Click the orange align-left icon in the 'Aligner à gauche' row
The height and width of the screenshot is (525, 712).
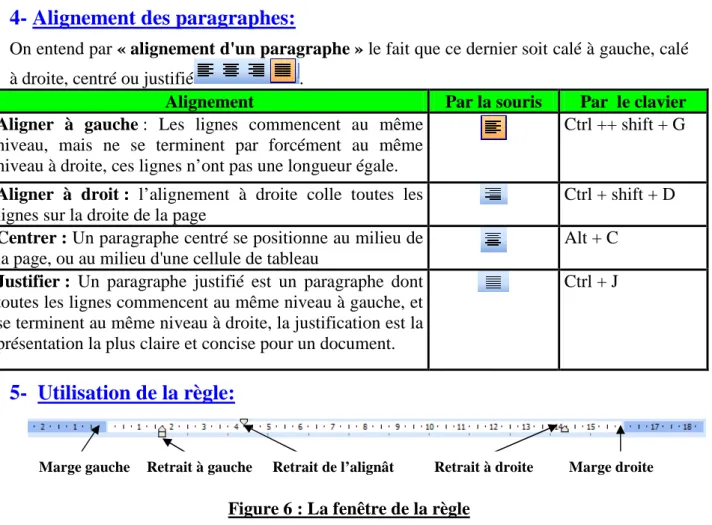494,127
